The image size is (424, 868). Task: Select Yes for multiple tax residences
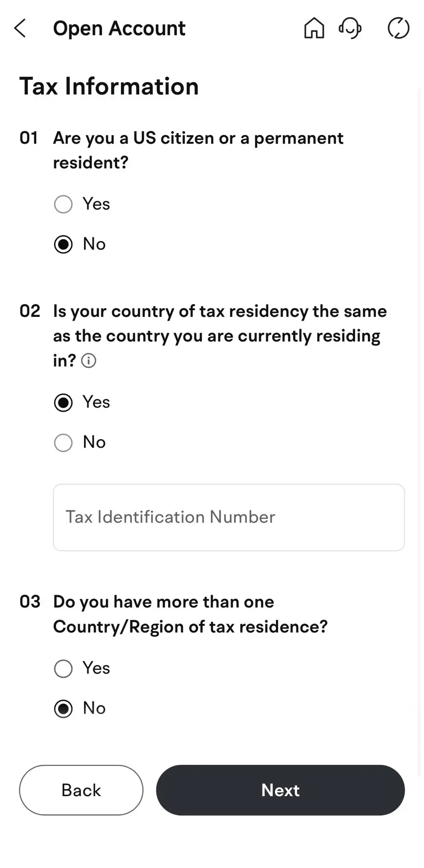click(64, 668)
